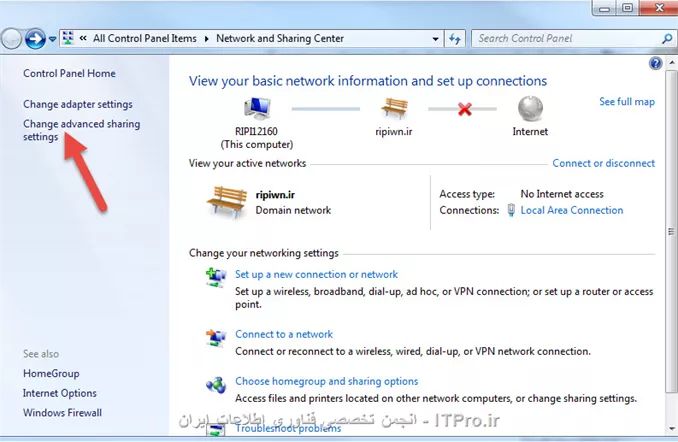Expand the hidden breadcrumb chevrons
This screenshot has height=442, width=678.
[x=83, y=38]
